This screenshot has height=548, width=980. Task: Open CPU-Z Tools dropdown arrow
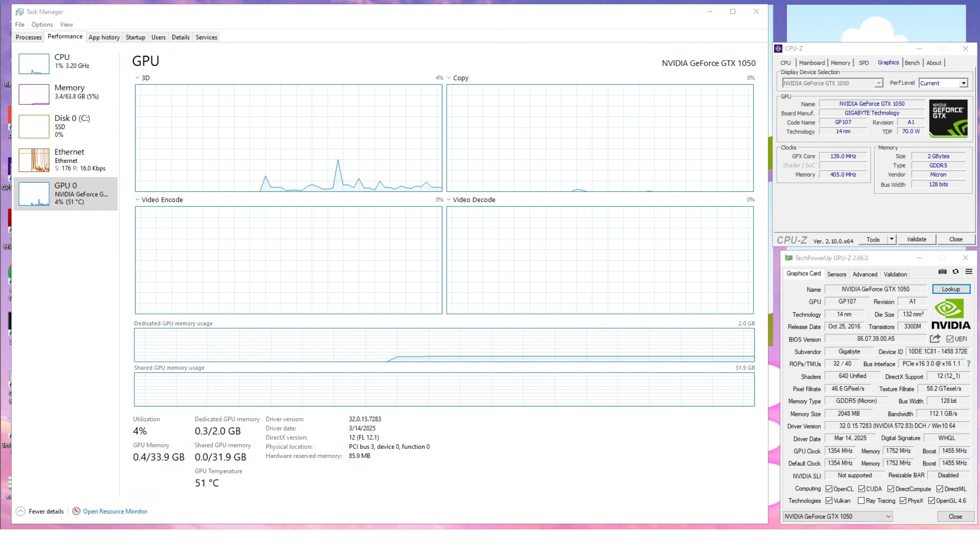(x=892, y=239)
